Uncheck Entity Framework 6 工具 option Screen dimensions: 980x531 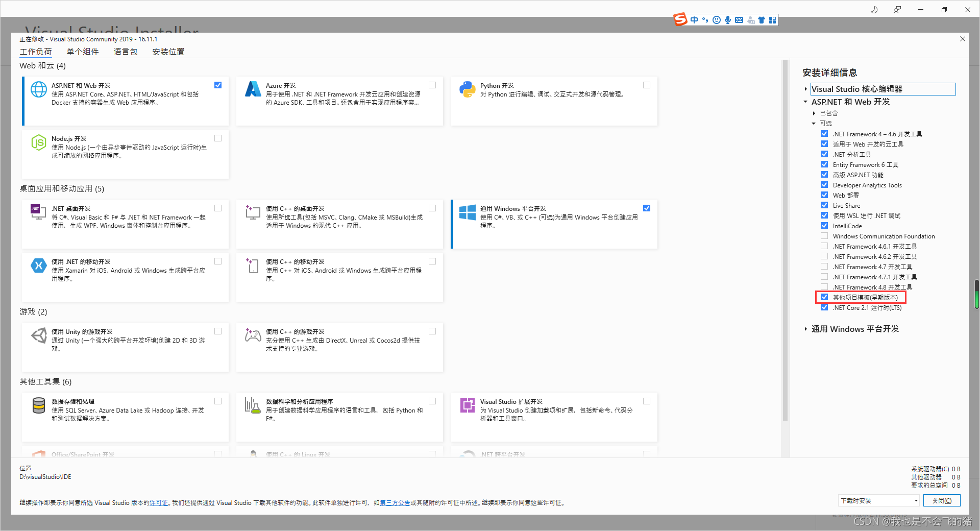[824, 164]
